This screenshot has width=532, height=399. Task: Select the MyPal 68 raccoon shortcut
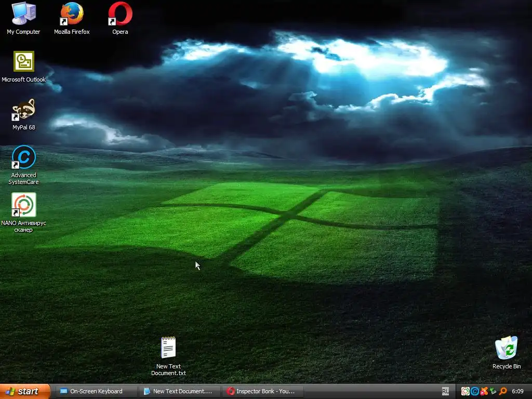point(23,114)
